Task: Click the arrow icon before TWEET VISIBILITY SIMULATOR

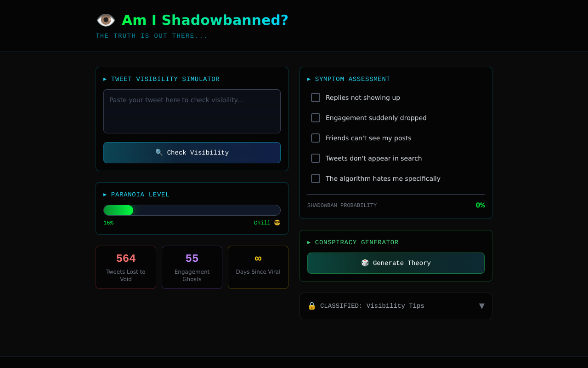Action: (105, 79)
